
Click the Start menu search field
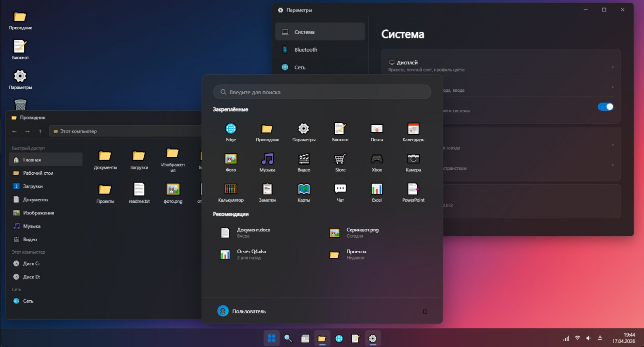(322, 92)
